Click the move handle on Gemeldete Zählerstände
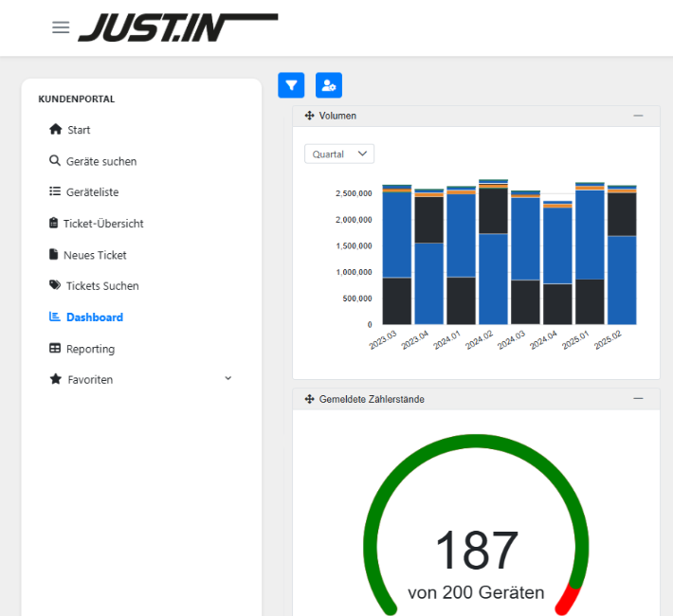The width and height of the screenshot is (673, 616). pyautogui.click(x=309, y=400)
